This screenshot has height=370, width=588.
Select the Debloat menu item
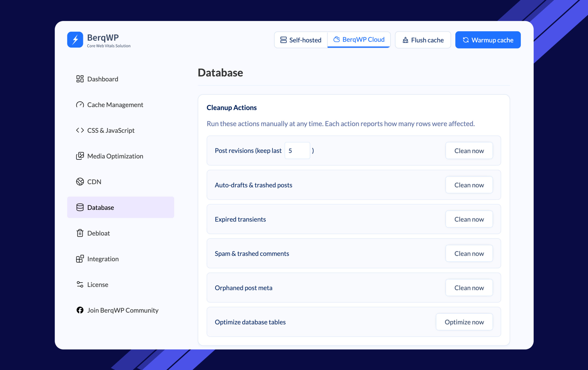pos(121,233)
